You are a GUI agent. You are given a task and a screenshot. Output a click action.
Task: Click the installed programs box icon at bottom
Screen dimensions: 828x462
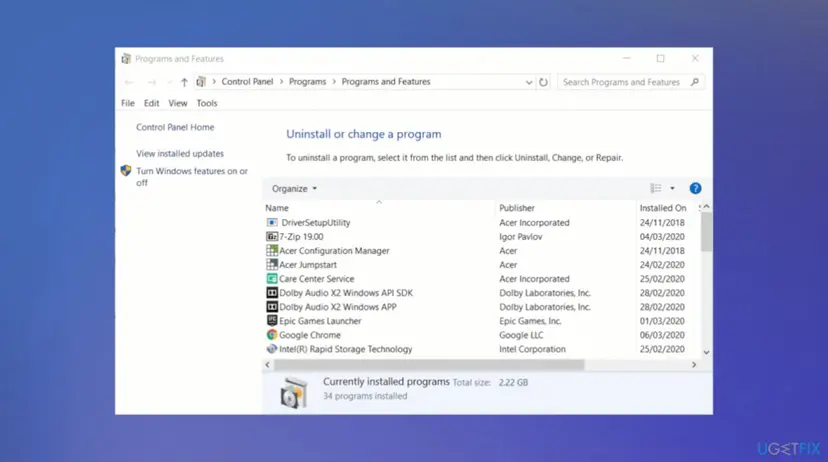click(x=293, y=393)
